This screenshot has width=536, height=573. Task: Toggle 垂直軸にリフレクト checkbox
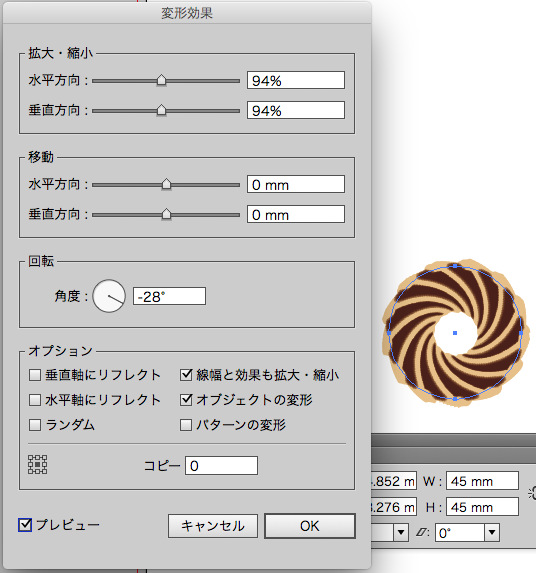click(35, 375)
